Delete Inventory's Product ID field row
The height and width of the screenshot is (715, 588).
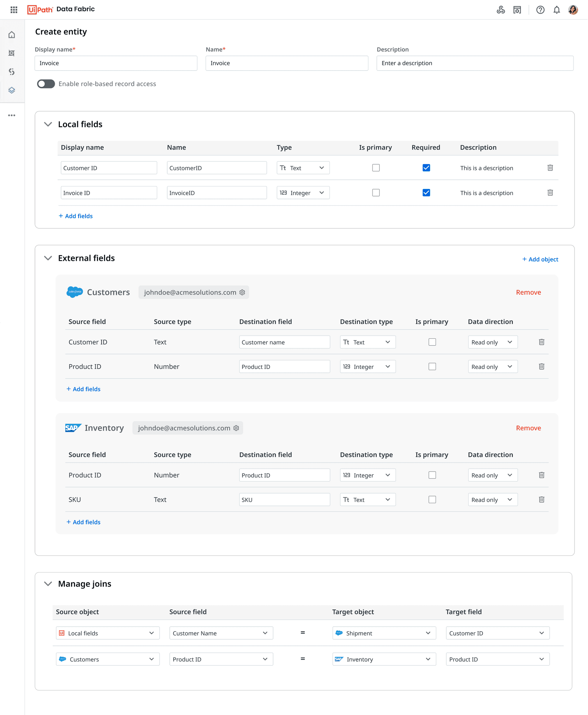542,475
